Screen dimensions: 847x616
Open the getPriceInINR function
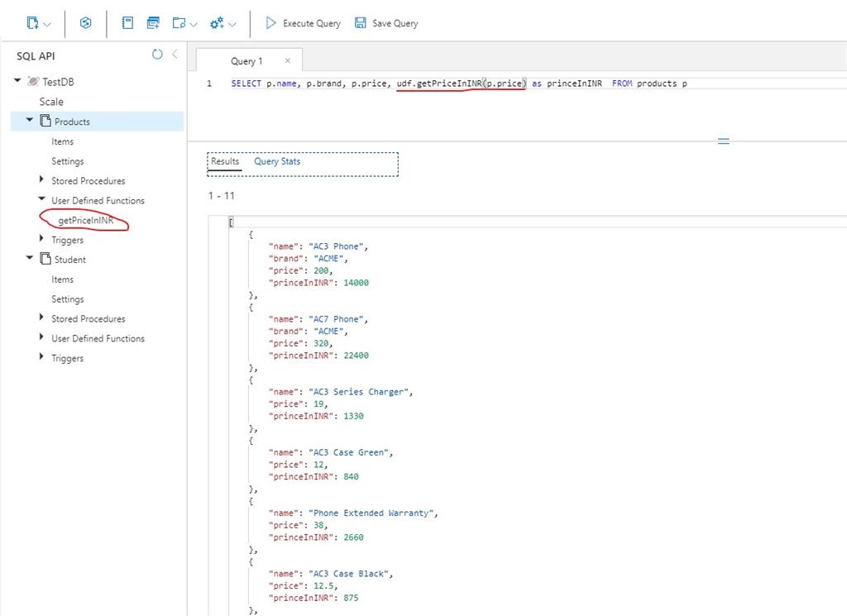click(85, 221)
